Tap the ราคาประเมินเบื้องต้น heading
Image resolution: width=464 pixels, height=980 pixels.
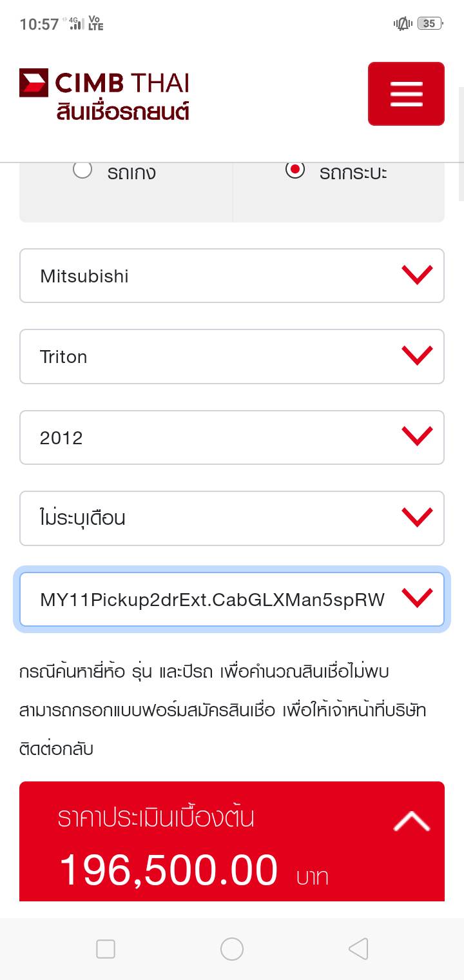pyautogui.click(x=156, y=818)
